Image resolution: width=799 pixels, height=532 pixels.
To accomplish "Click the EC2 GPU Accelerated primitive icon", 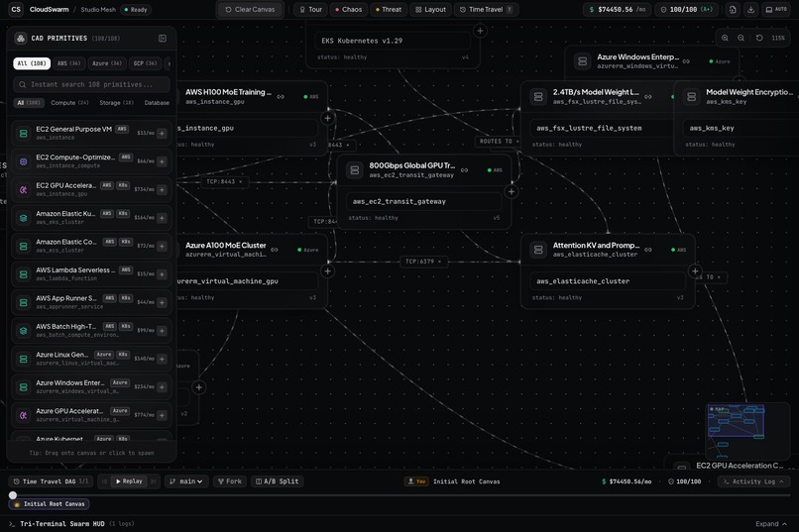I will click(x=24, y=189).
